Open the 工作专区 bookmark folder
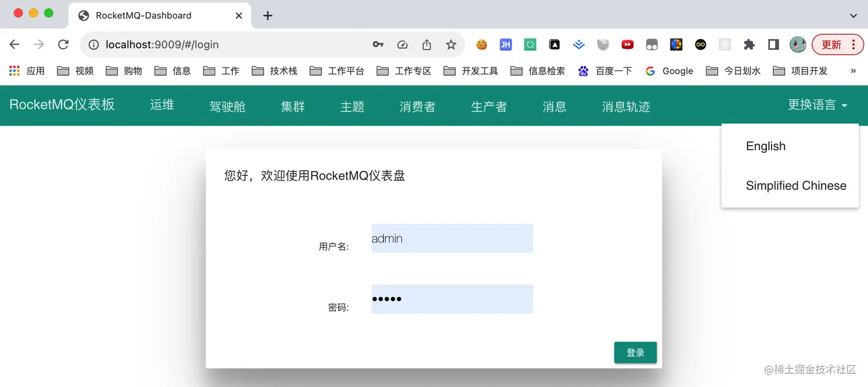Screen dimensions: 868x387 [405, 71]
